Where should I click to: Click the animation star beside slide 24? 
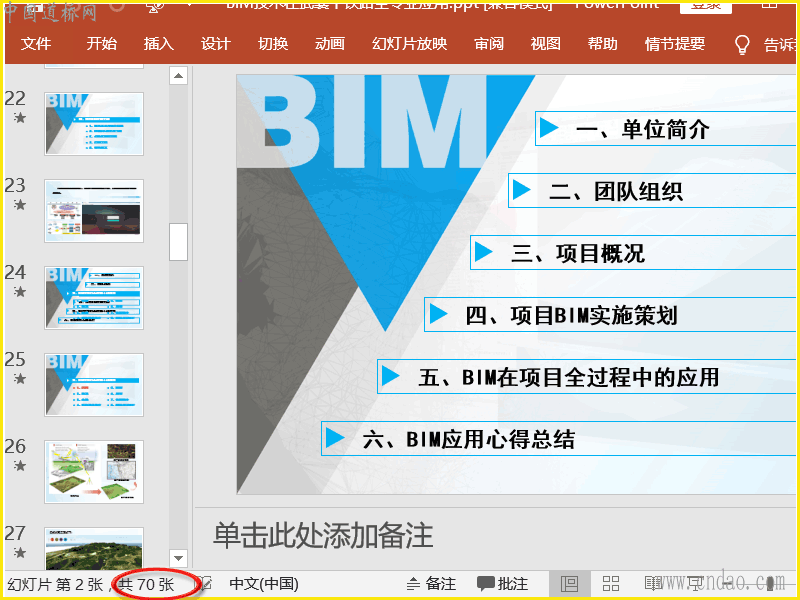(19, 291)
